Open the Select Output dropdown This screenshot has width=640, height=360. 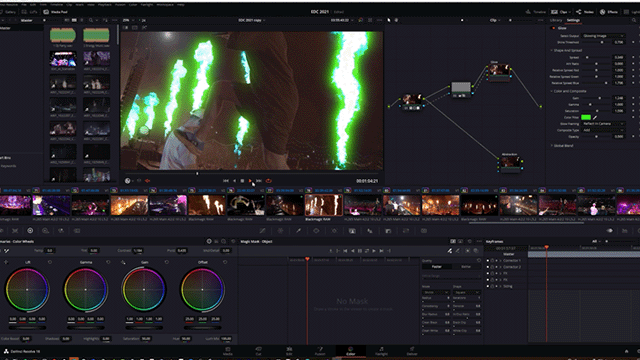pos(603,36)
